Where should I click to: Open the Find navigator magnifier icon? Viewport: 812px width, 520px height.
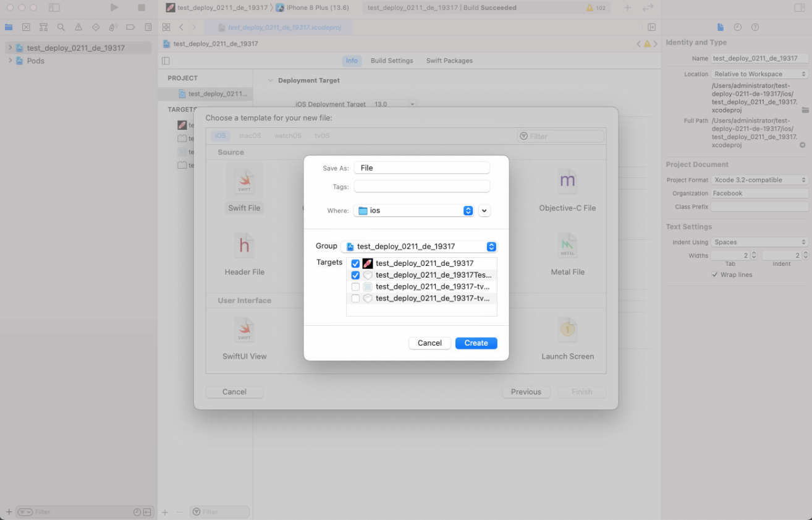(61, 27)
